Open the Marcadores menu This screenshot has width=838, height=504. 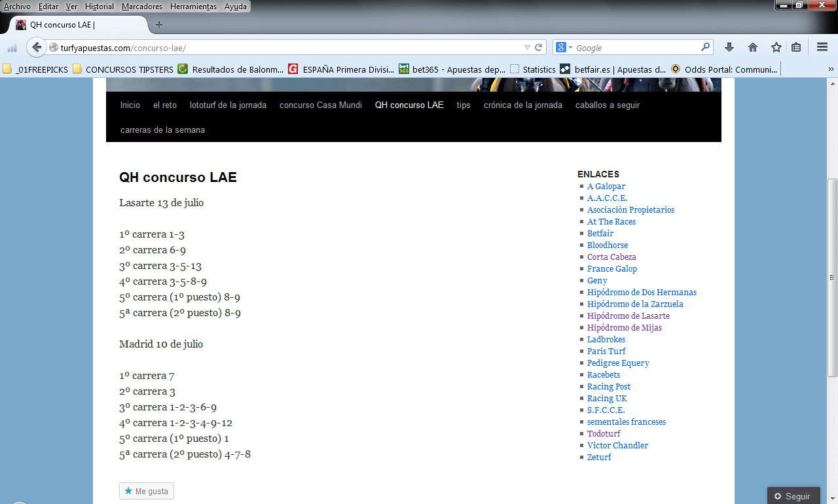pyautogui.click(x=141, y=7)
